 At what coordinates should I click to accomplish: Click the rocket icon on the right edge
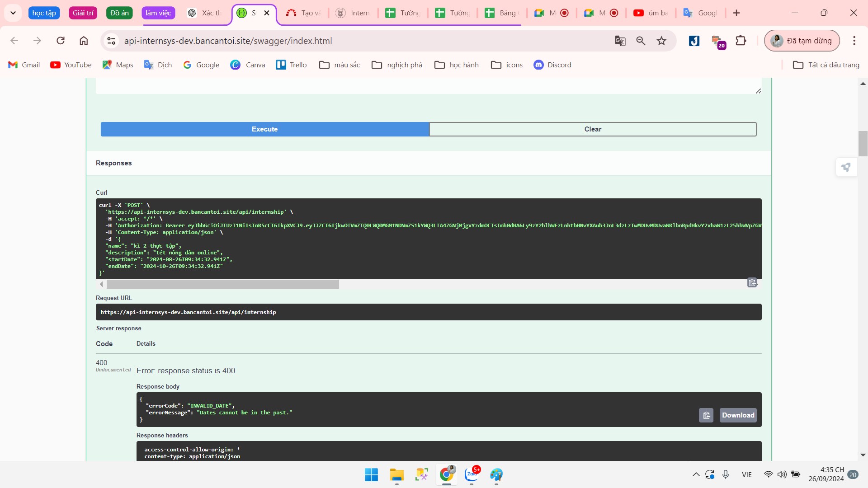[846, 168]
